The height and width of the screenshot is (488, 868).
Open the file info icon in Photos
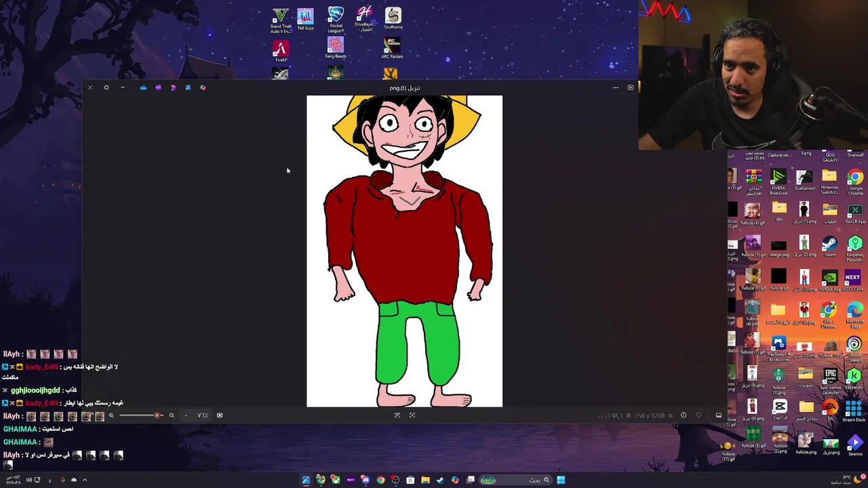coord(684,415)
